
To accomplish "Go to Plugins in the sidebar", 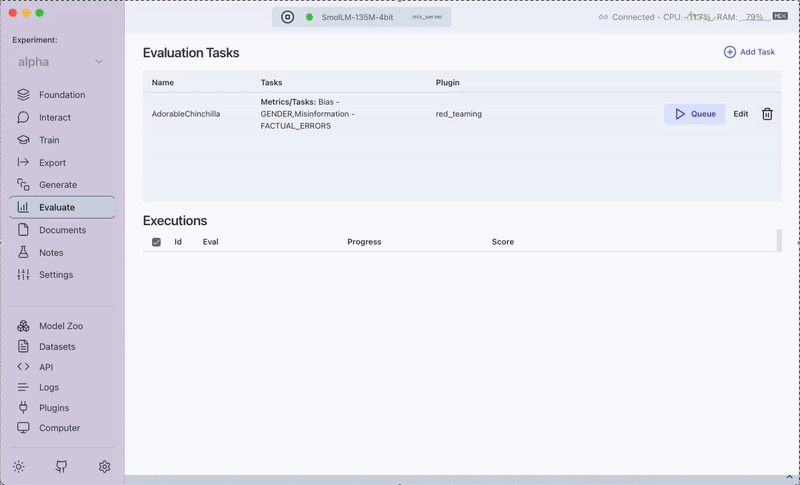I will tap(53, 408).
